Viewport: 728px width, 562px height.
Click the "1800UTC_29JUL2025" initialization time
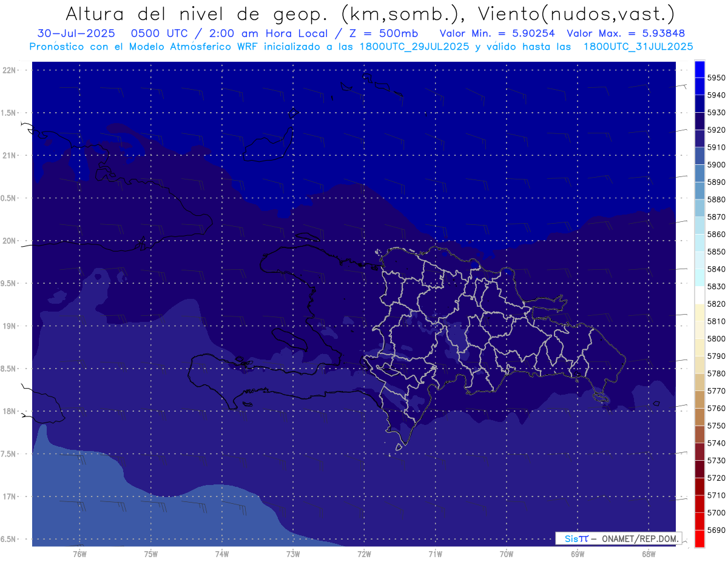[x=416, y=46]
